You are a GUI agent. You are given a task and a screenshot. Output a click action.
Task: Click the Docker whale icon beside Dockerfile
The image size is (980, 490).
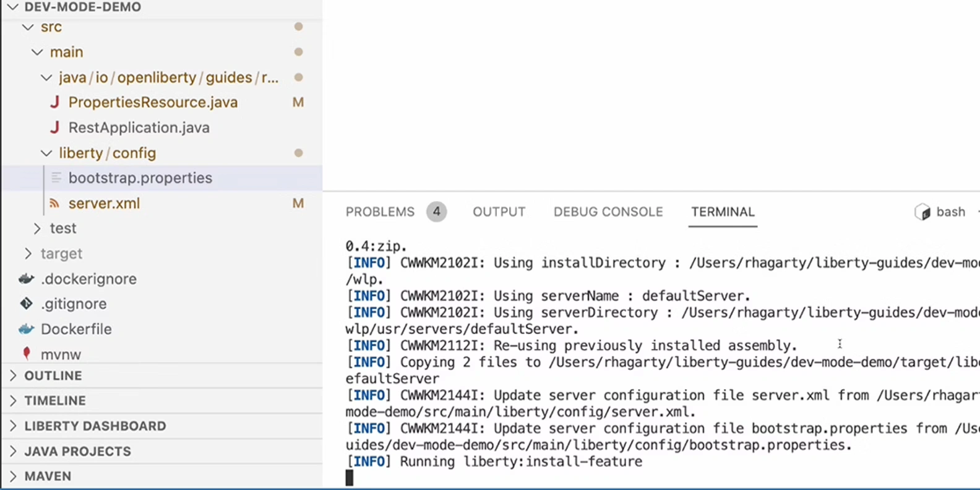pyautogui.click(x=26, y=329)
